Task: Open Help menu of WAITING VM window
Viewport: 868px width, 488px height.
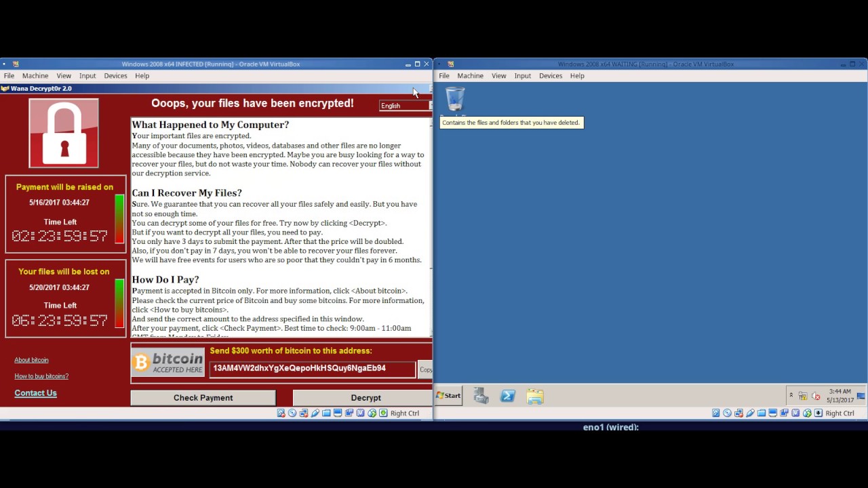Action: point(577,76)
